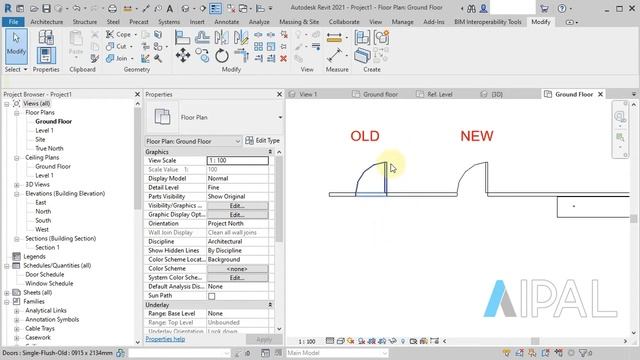Select the Copy tool icon
640x360 pixels.
[202, 56]
